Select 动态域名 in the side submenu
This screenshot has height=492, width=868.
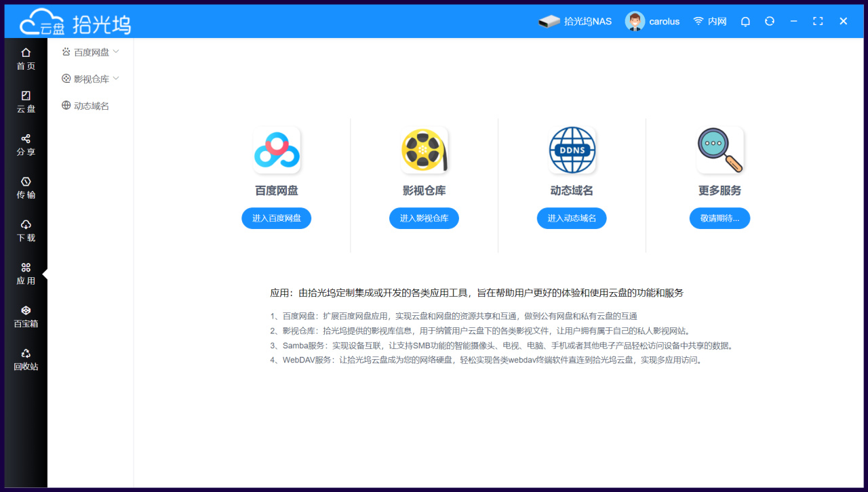coord(92,106)
